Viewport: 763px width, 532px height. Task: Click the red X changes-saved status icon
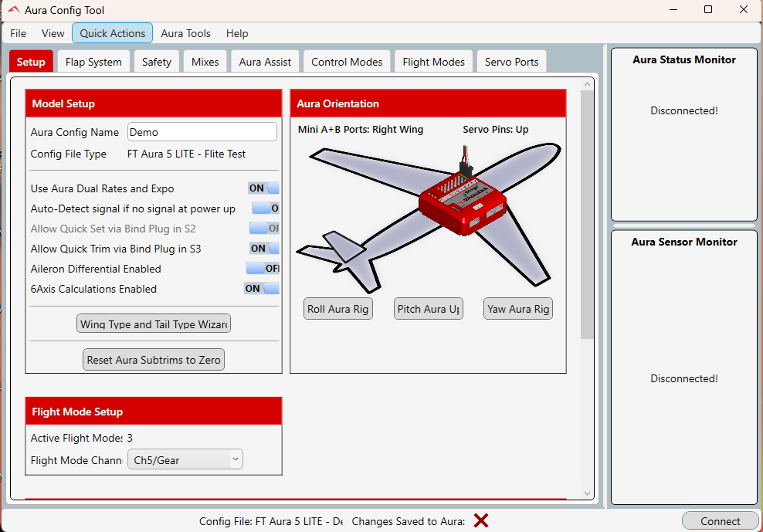pos(481,520)
